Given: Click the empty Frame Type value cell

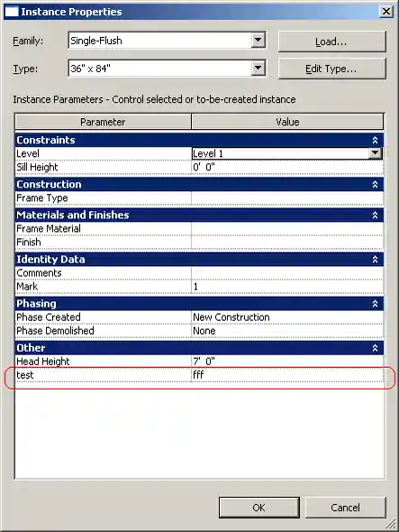Looking at the screenshot, I should click(x=287, y=198).
